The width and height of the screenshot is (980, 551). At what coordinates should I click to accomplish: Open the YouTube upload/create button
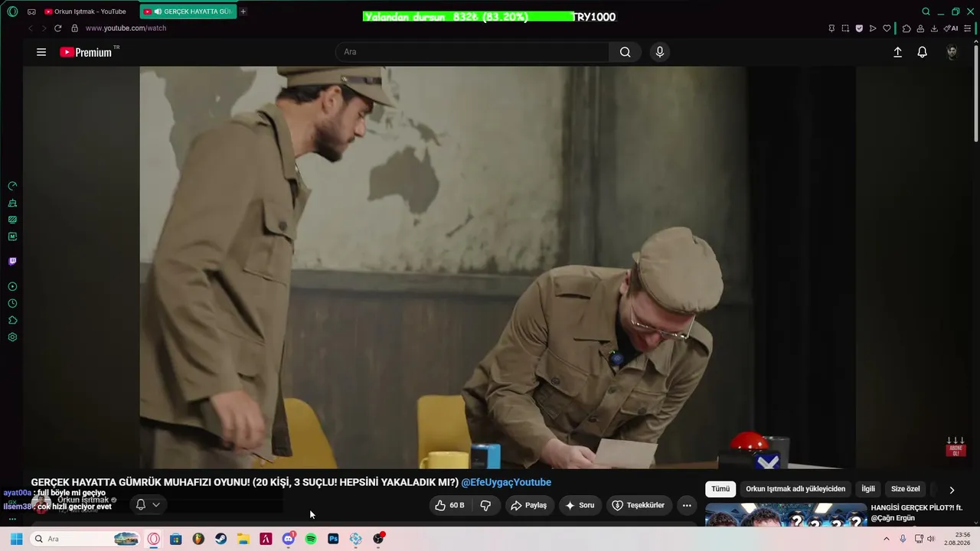pos(897,52)
